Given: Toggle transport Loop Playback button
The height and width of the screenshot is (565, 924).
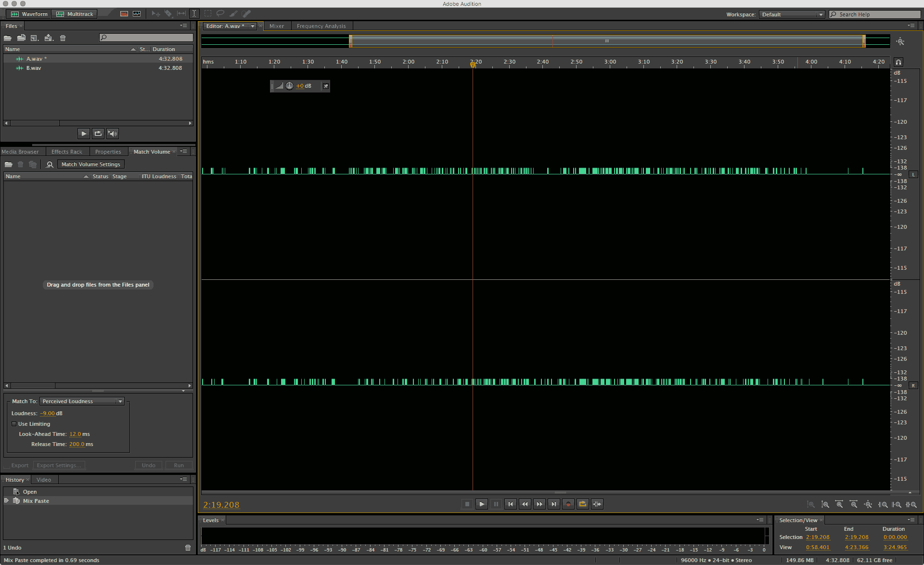Looking at the screenshot, I should (582, 504).
